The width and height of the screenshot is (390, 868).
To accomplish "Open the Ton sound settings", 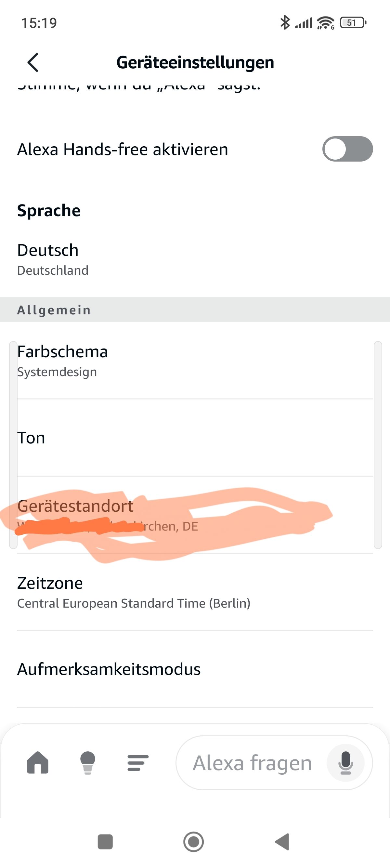I will pyautogui.click(x=31, y=438).
